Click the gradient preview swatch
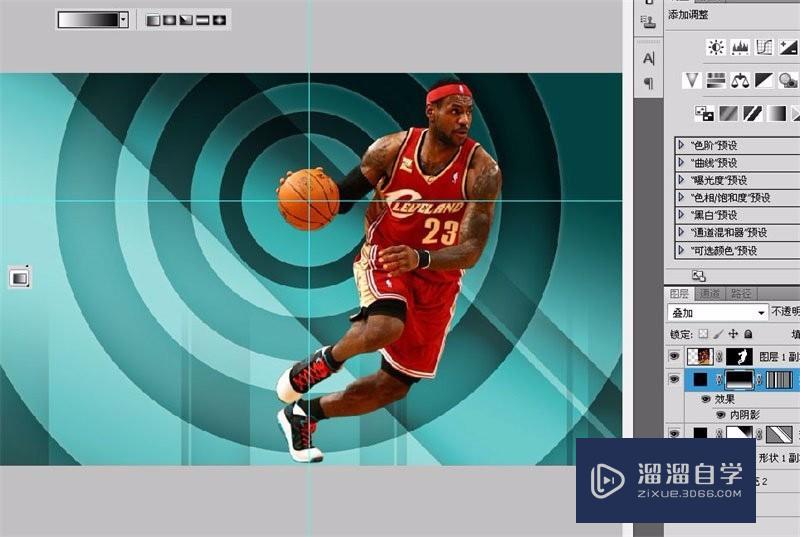 88,20
